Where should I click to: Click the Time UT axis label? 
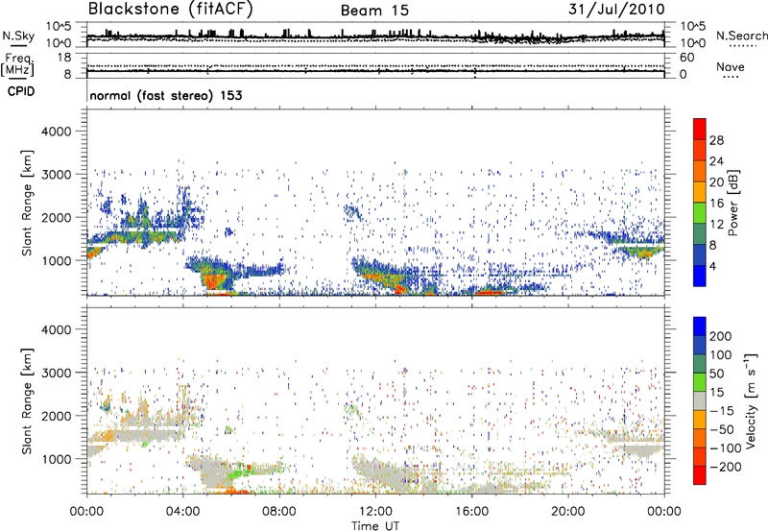coord(375,526)
